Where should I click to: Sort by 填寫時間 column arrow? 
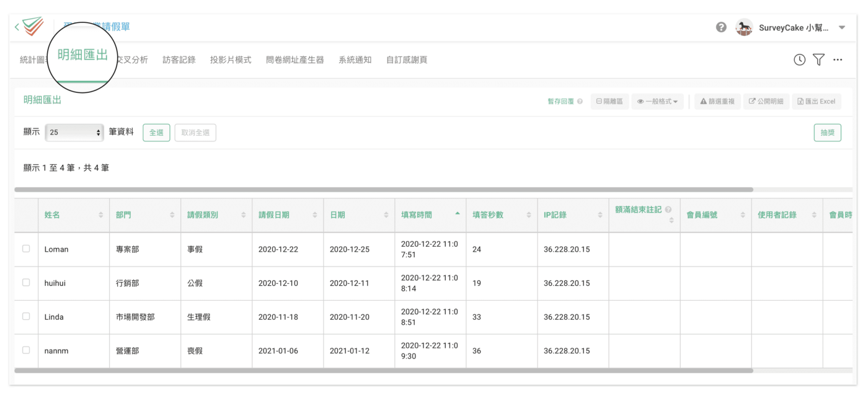[x=458, y=214]
